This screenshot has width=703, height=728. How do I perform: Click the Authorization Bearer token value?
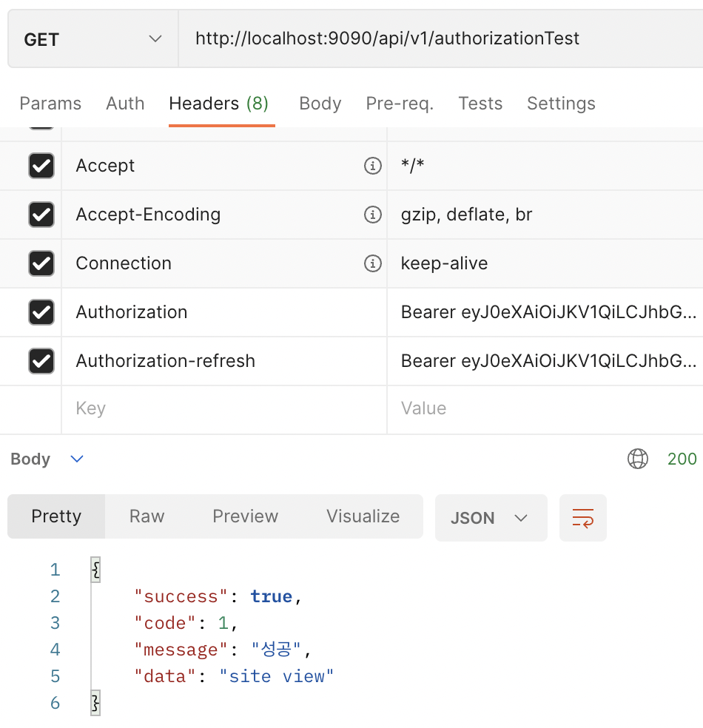(548, 312)
